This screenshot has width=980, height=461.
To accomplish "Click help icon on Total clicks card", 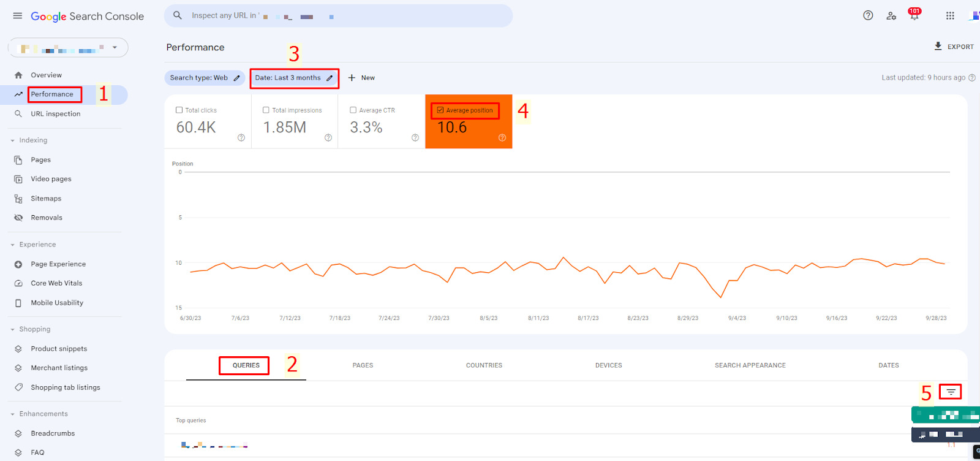I will coord(241,138).
